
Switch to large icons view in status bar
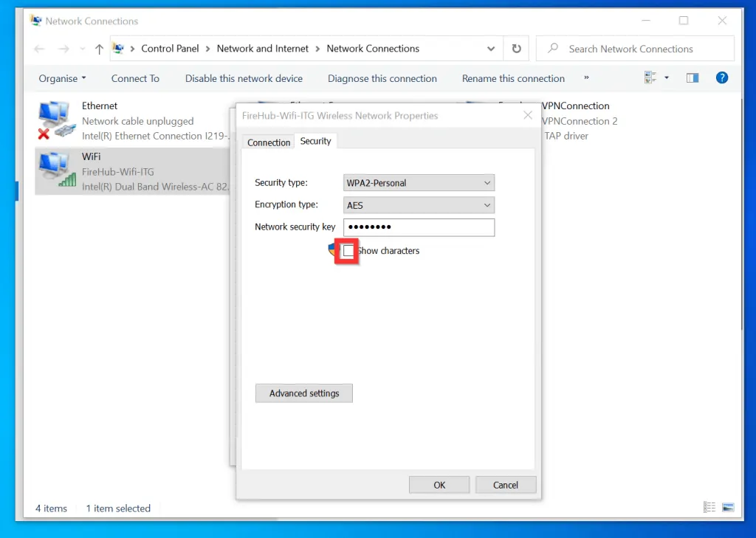[x=728, y=508]
